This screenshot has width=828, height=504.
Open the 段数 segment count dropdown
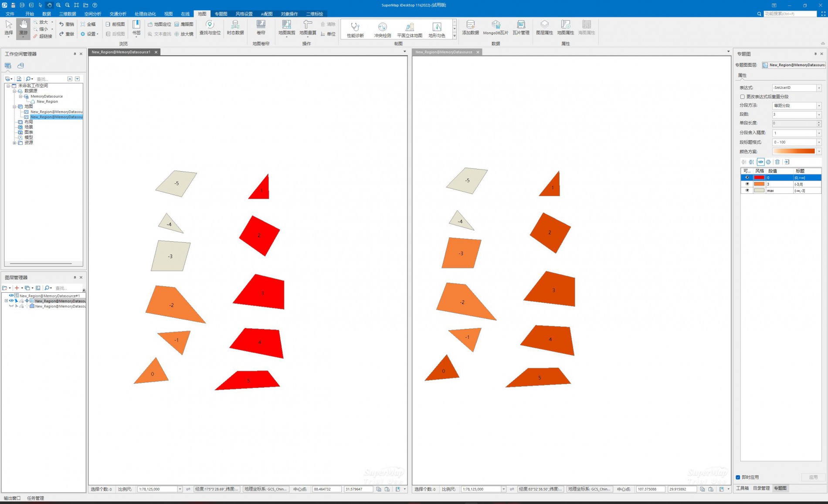point(819,115)
